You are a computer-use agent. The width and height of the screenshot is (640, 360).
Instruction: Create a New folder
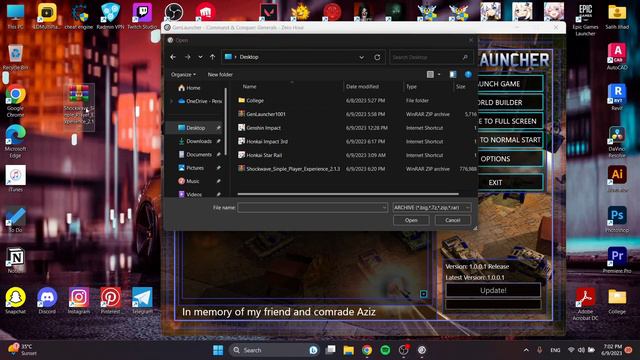pyautogui.click(x=220, y=75)
